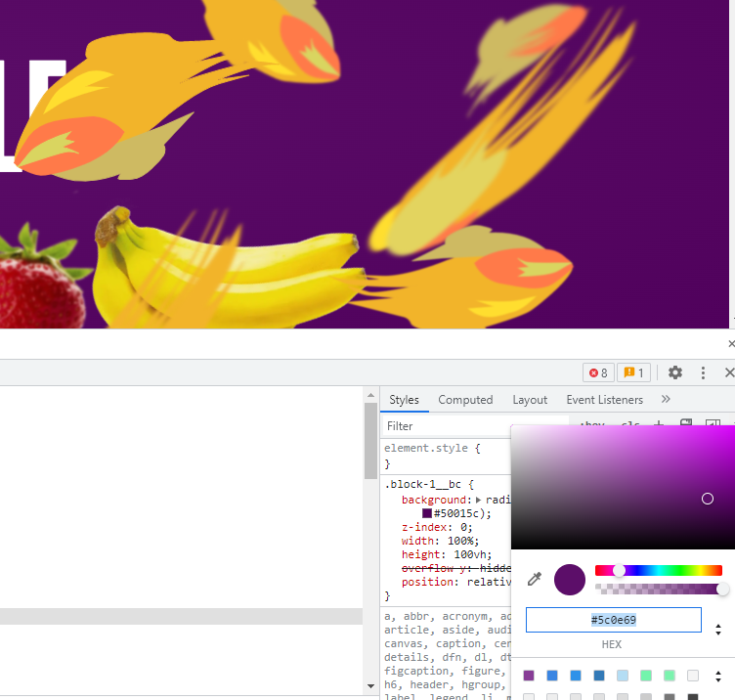Pick the second bright blue palette swatch
This screenshot has height=700, width=735.
(576, 676)
